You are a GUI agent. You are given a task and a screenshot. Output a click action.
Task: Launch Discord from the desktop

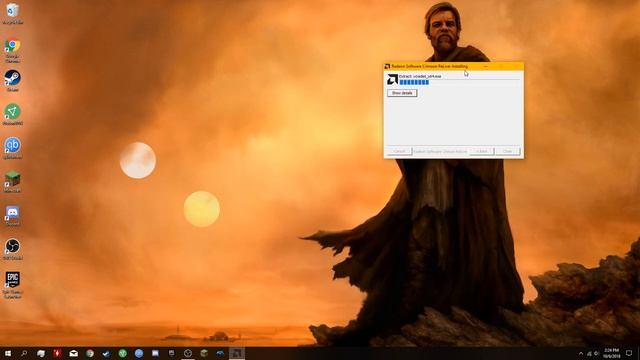point(13,215)
